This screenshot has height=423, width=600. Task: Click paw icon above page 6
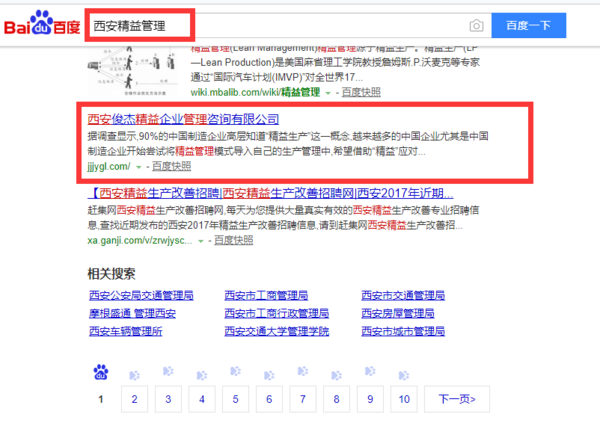(x=269, y=375)
